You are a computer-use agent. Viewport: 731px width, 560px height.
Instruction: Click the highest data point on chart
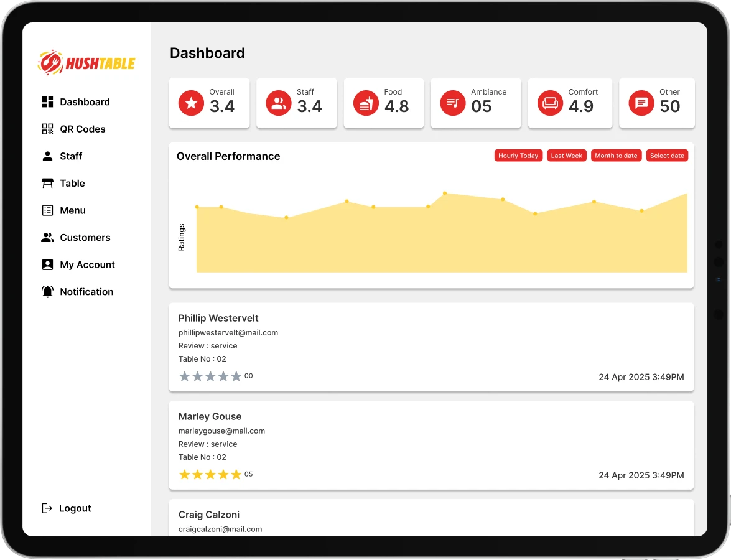point(445,192)
